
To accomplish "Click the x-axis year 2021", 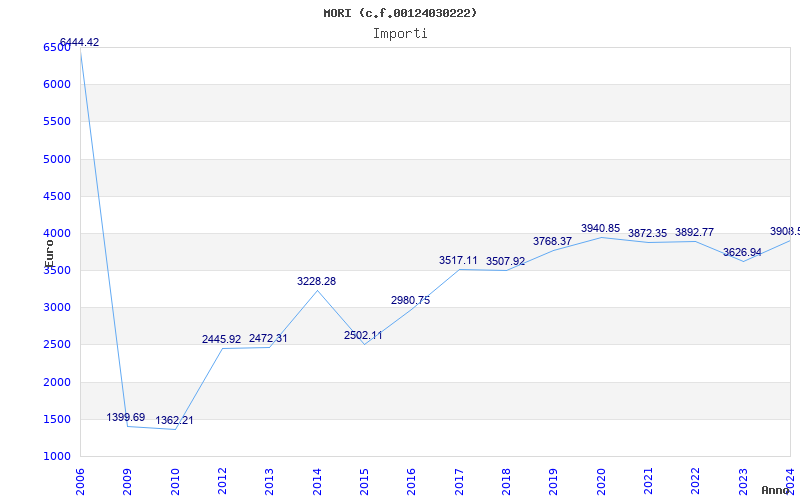I will point(648,482).
